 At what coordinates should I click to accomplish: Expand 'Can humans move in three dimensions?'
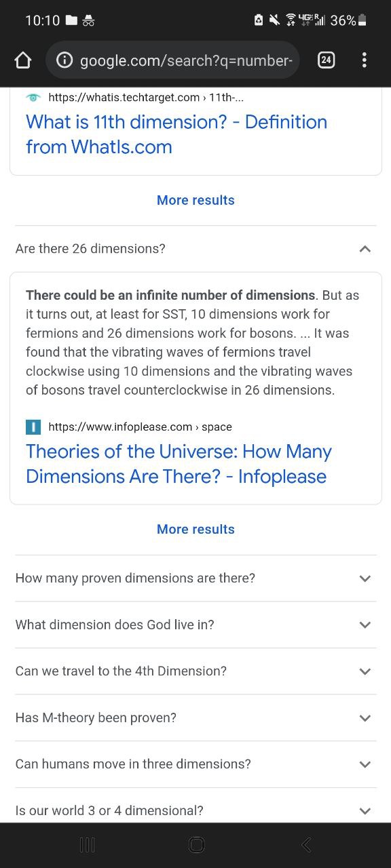tap(195, 764)
